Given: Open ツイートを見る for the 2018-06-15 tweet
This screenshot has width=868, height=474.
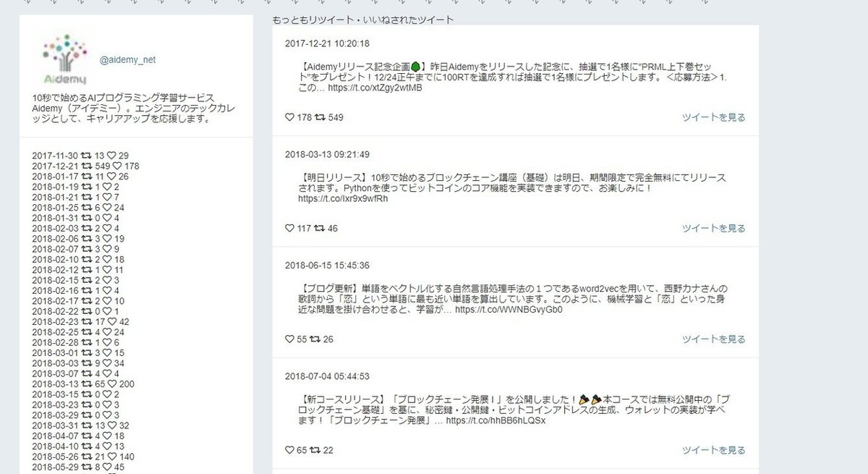Looking at the screenshot, I should (713, 339).
